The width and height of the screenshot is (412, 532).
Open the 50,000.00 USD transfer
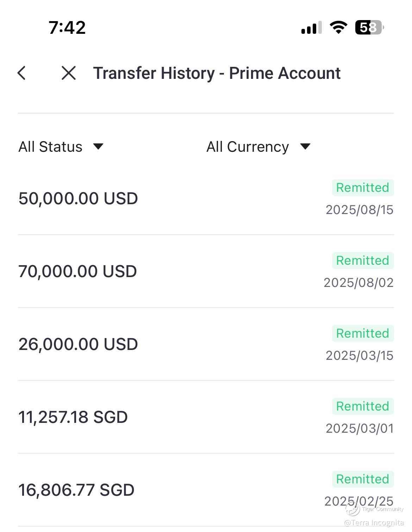[x=78, y=198]
